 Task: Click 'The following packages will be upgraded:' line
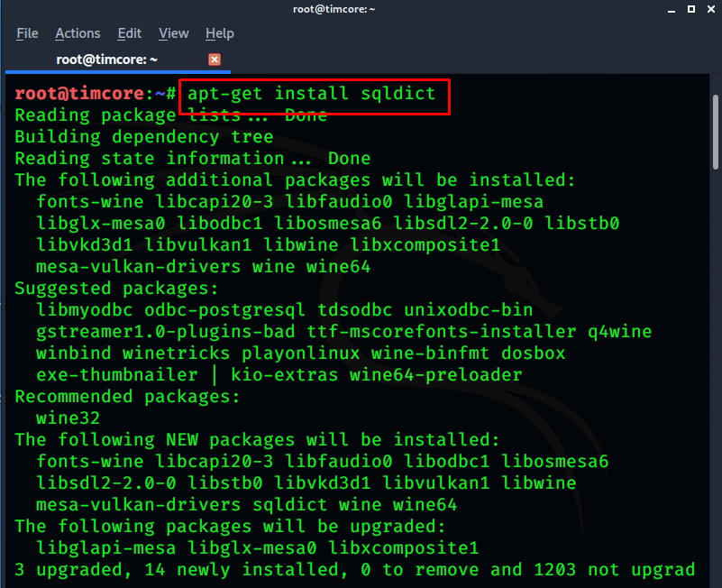point(230,527)
